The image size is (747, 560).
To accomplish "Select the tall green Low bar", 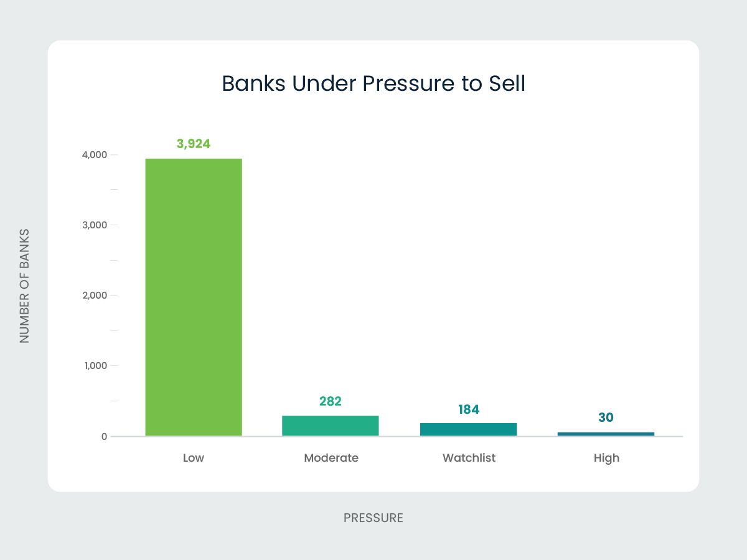I will point(194,297).
